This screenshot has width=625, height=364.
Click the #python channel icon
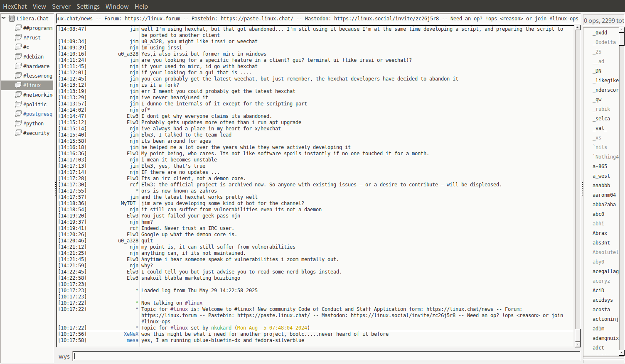[x=18, y=123]
